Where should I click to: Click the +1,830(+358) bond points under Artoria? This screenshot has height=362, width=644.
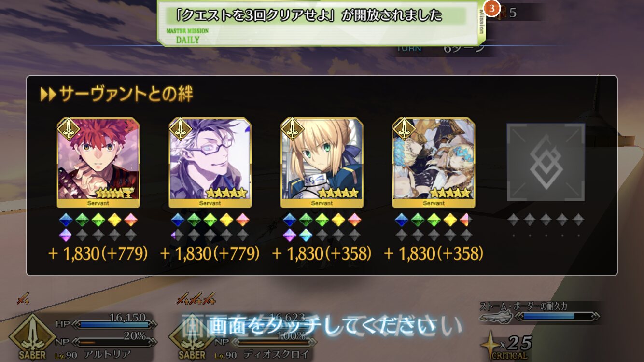click(322, 253)
